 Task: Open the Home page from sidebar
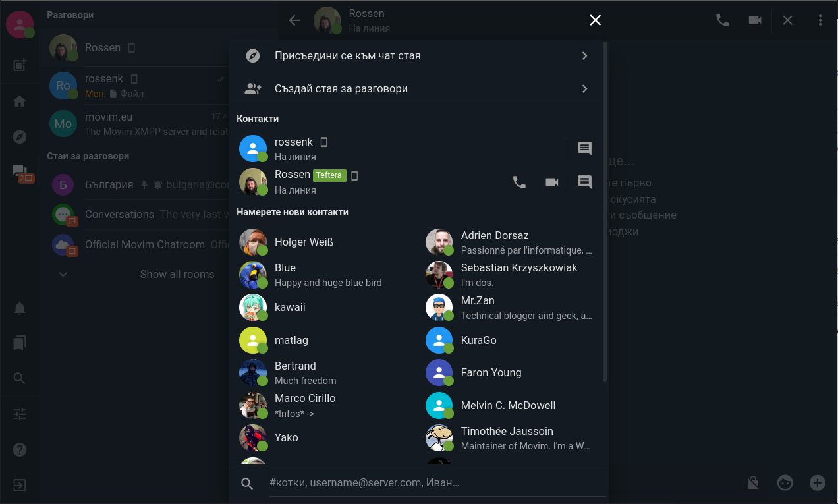20,101
